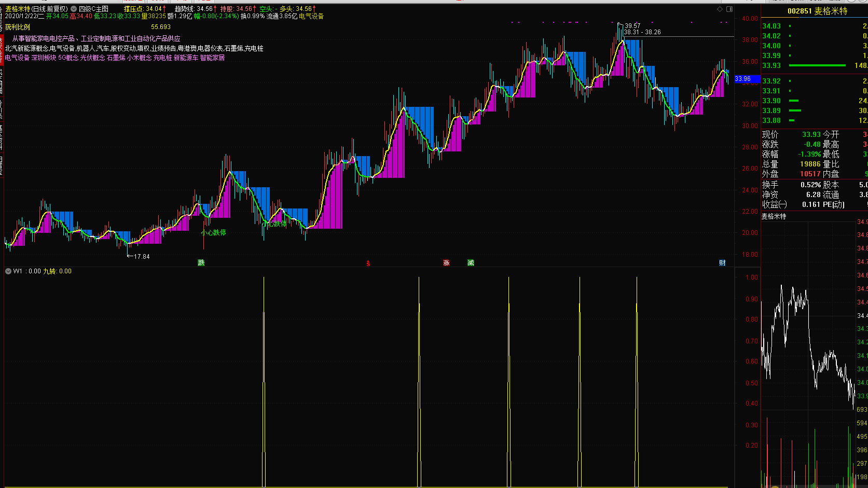Screen dimensions: 868x488
Task: Click the 撑压点: 34.04 indicator value
Action: [145, 9]
